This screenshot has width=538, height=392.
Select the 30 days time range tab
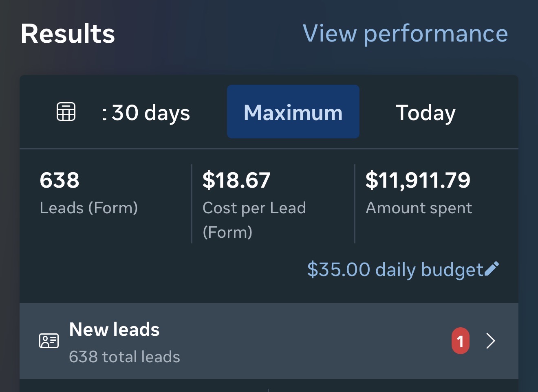(x=146, y=113)
